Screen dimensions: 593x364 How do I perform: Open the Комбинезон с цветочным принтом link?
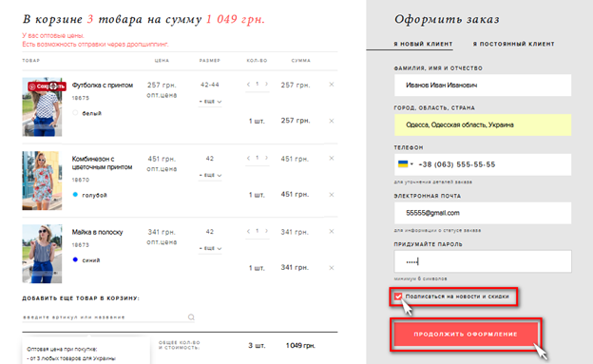coord(102,163)
